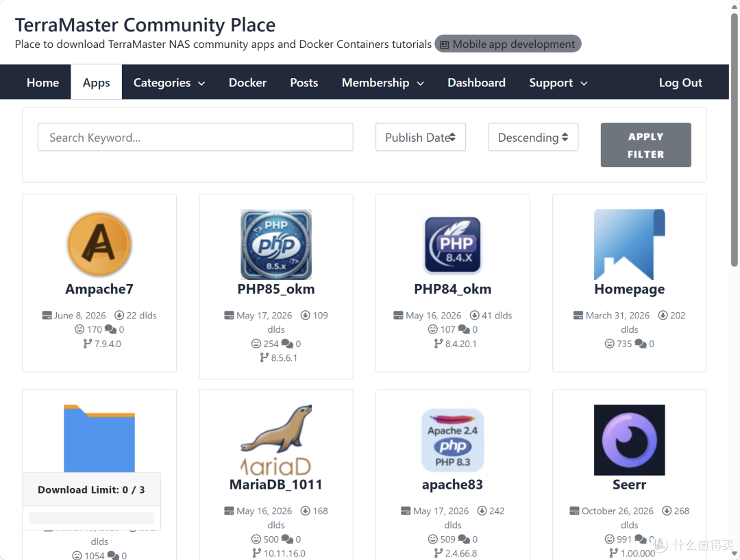The image size is (740, 560).
Task: Click the page vertical scrollbar
Action: (x=735, y=140)
